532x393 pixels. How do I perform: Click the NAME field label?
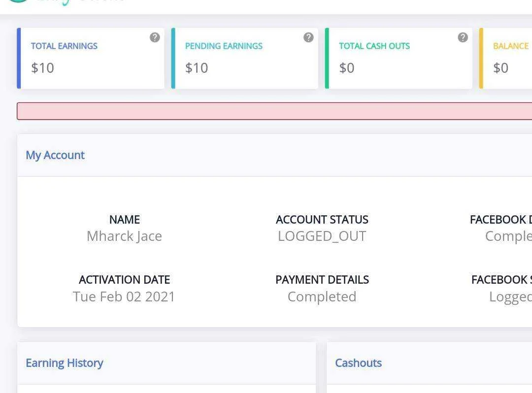(125, 220)
